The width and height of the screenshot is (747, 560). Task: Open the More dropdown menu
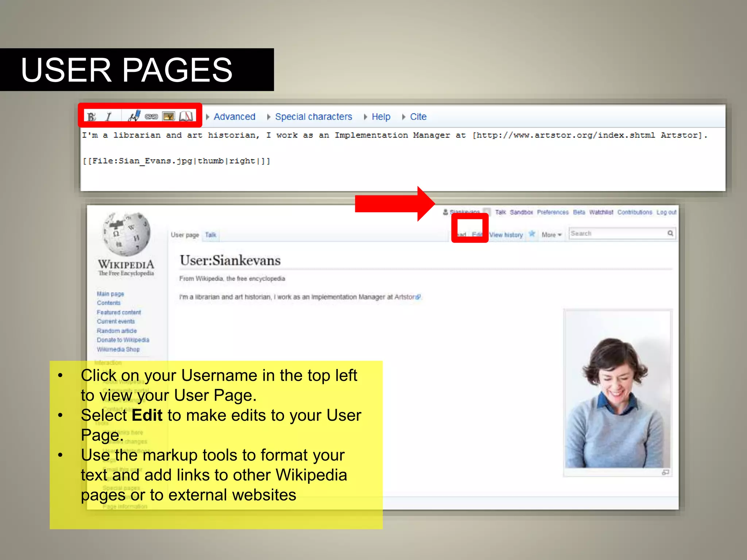[x=551, y=235]
